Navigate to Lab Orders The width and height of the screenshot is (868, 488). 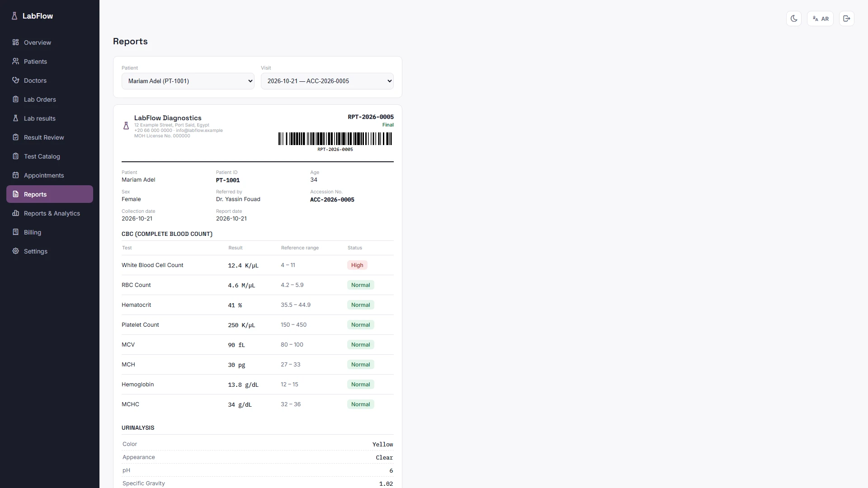[50, 99]
